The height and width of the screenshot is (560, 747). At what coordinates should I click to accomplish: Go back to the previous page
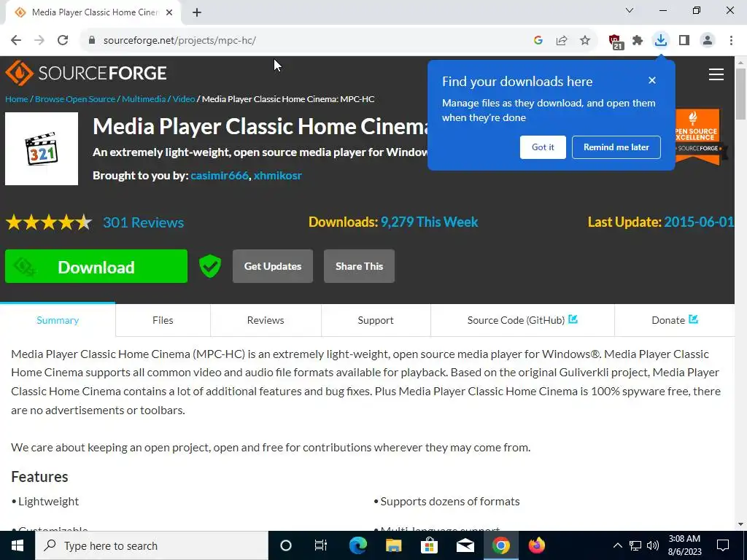pyautogui.click(x=16, y=41)
